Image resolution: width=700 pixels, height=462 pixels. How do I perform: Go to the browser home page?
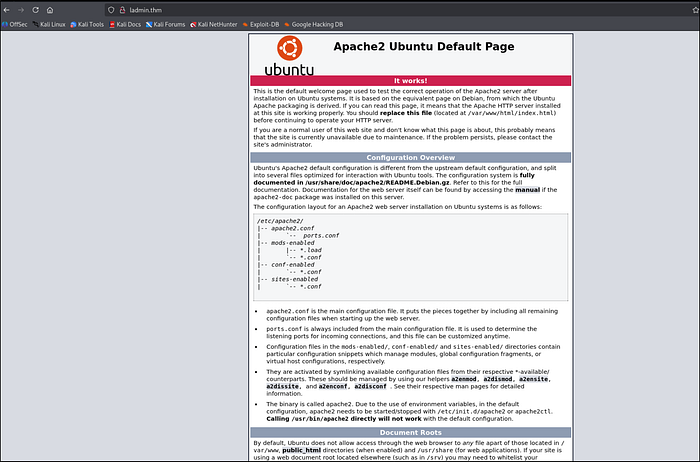50,10
